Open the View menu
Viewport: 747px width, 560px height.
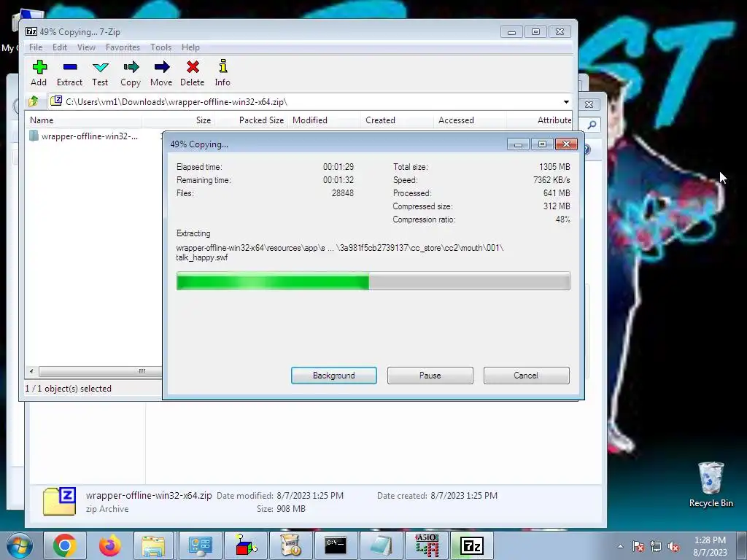pyautogui.click(x=86, y=47)
